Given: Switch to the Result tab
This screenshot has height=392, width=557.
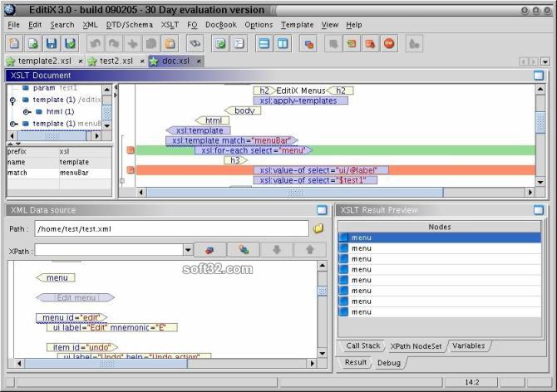Looking at the screenshot, I should click(356, 362).
